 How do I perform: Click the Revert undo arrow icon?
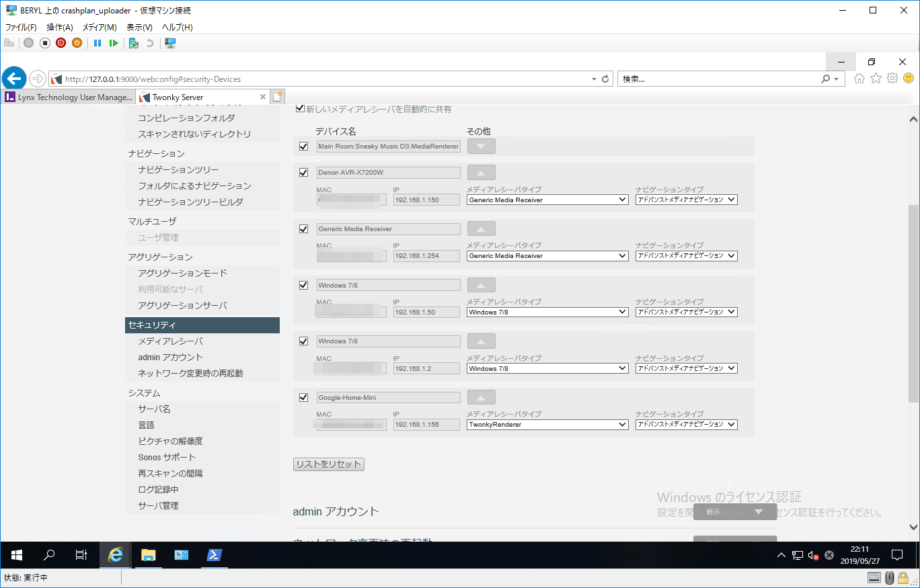150,43
